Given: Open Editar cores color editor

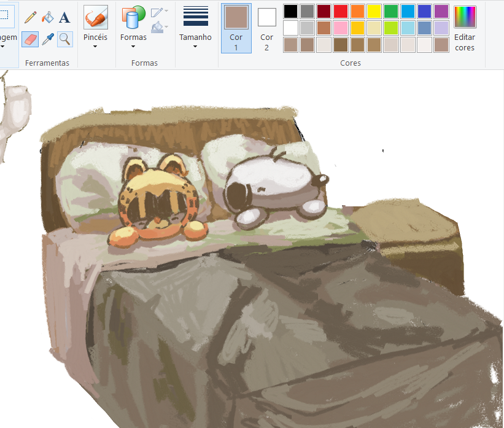Looking at the screenshot, I should tap(465, 28).
